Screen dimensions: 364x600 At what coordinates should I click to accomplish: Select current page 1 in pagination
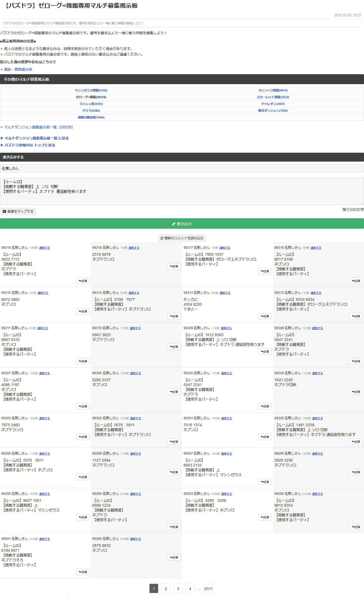click(x=154, y=589)
